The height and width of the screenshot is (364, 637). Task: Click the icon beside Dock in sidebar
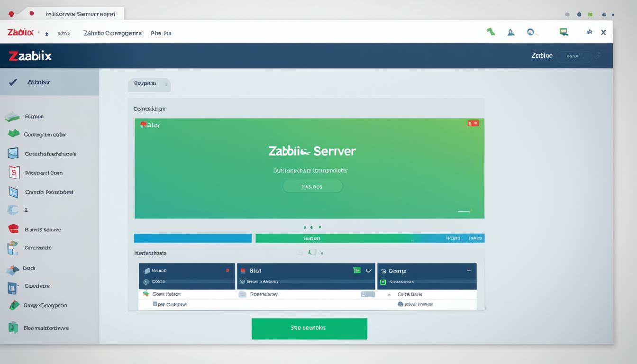click(12, 270)
